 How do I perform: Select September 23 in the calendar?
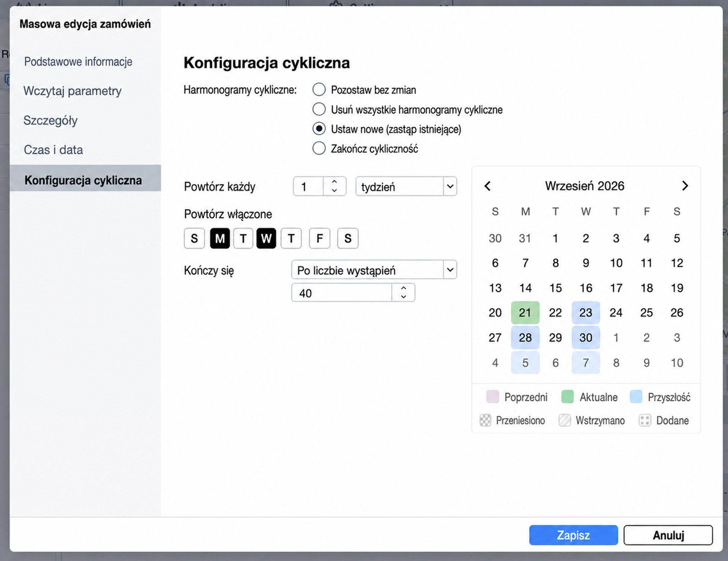pyautogui.click(x=586, y=313)
